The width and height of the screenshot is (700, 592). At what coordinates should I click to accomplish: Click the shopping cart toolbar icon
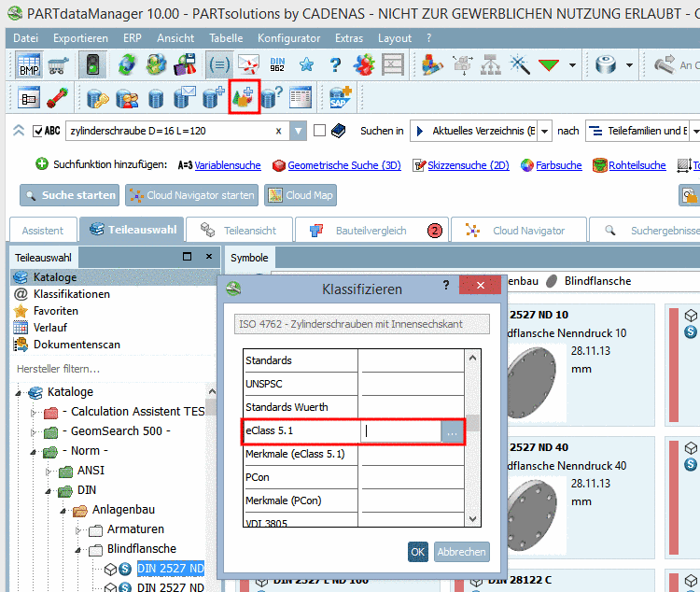[59, 65]
